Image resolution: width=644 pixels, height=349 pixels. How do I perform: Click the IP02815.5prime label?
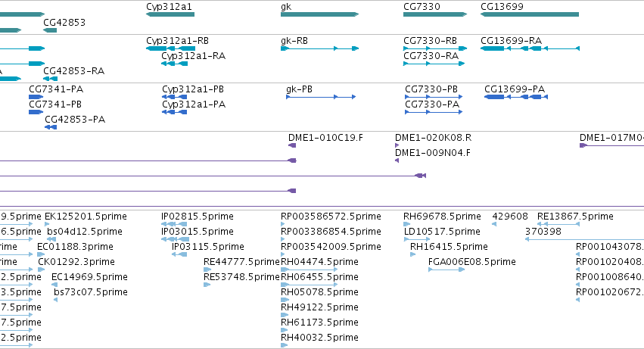(x=198, y=217)
